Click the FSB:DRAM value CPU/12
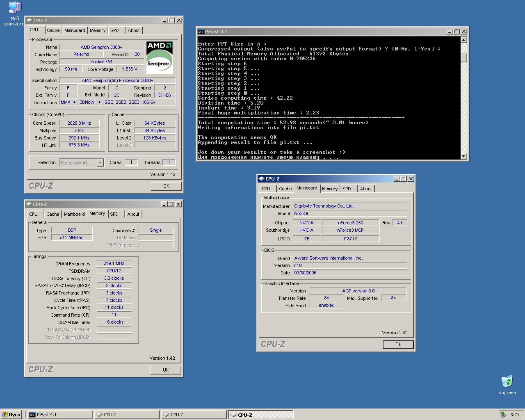Image resolution: width=525 pixels, height=420 pixels. click(114, 271)
